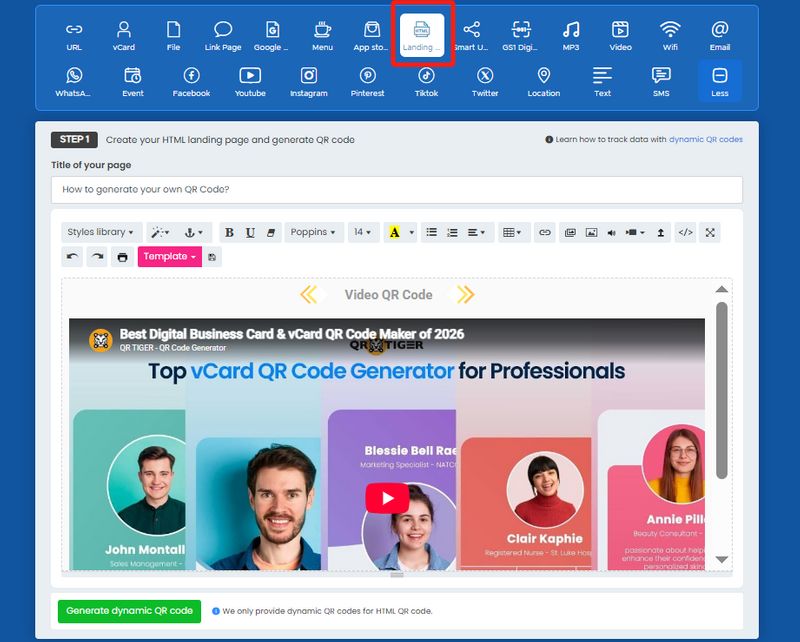800x642 pixels.
Task: Open the font size 14 dropdown
Action: 363,232
